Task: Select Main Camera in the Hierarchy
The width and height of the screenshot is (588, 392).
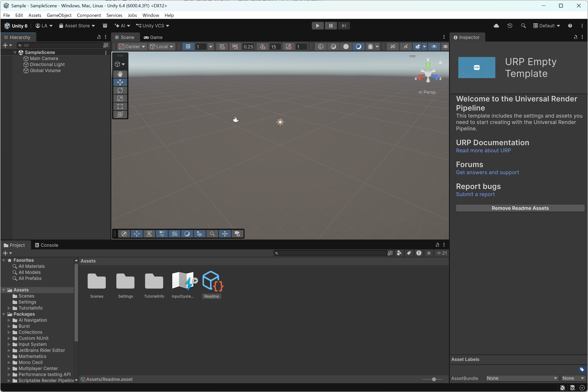Action: (x=44, y=58)
